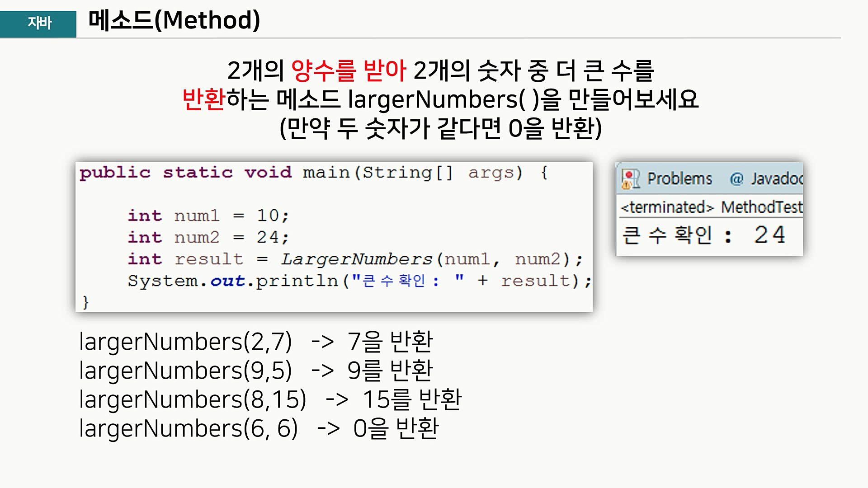The image size is (868, 488).
Task: Click the red 반환 word
Action: pyautogui.click(x=203, y=99)
